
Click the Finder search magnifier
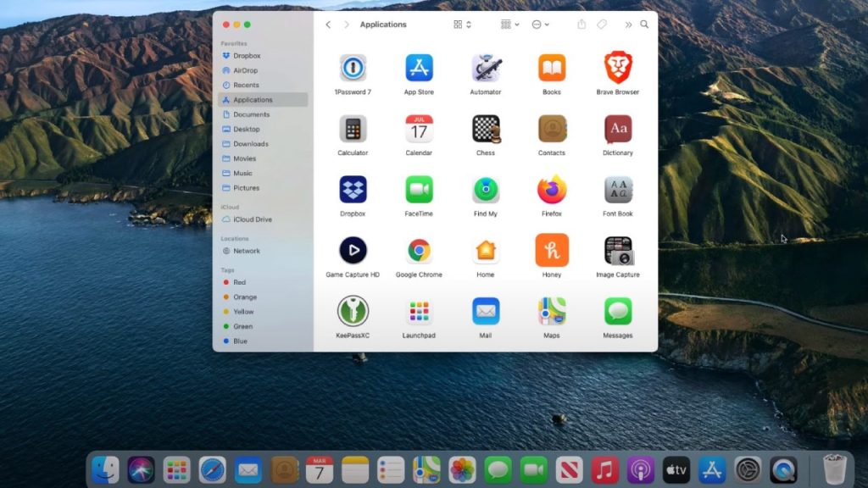[x=644, y=25]
